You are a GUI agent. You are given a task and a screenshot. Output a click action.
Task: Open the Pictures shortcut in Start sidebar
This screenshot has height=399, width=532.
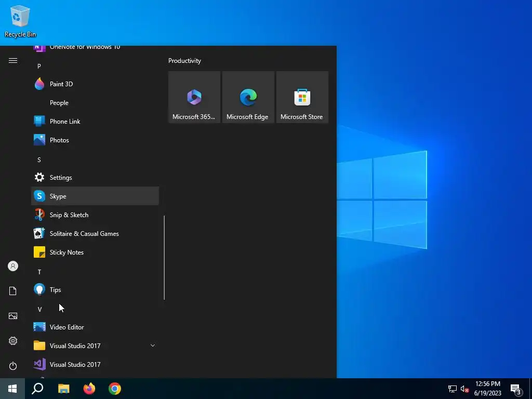pyautogui.click(x=13, y=316)
